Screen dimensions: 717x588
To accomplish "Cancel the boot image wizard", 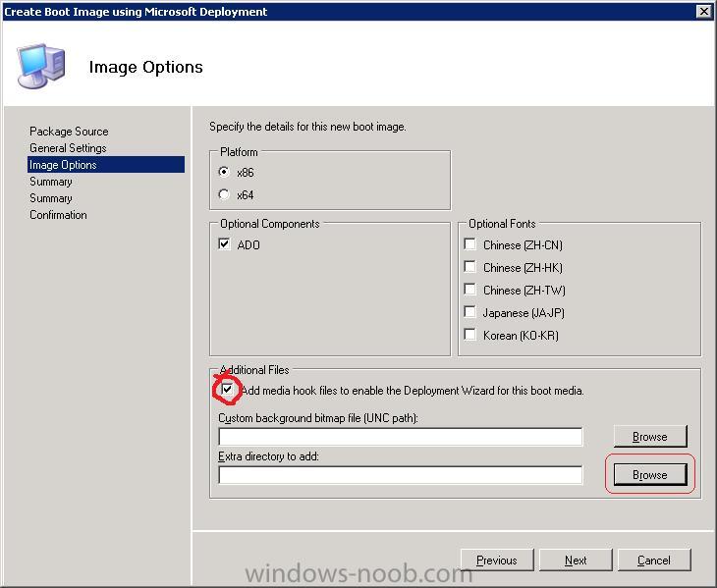I will point(654,561).
